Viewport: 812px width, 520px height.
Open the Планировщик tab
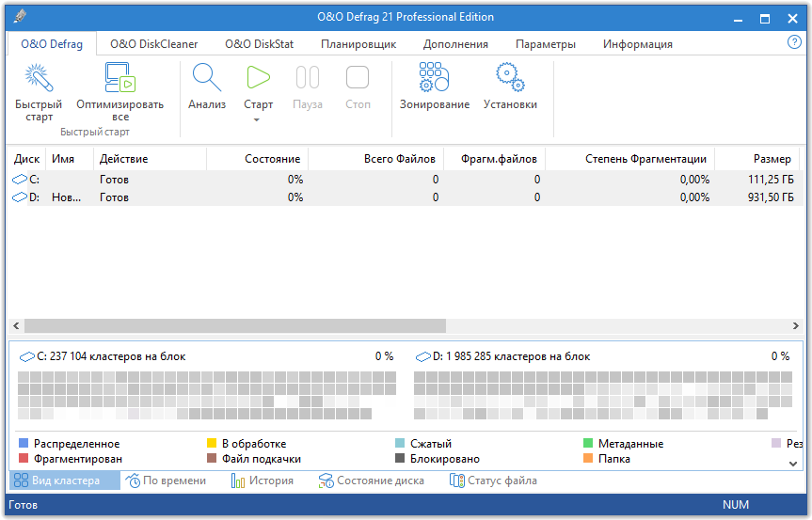point(358,44)
